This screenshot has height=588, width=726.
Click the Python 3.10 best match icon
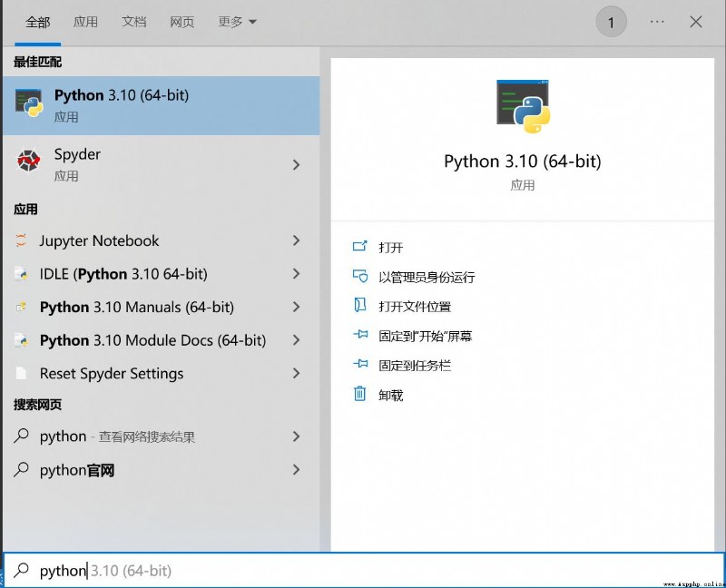[29, 103]
